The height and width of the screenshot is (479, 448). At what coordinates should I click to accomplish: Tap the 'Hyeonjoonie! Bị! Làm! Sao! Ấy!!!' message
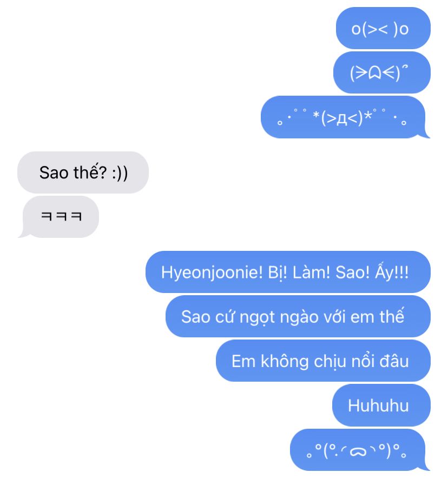point(288,272)
